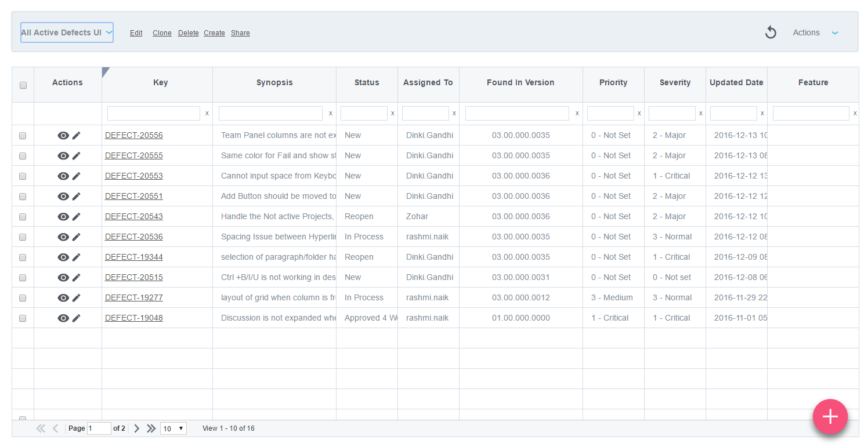Navigate to the next page of defects
The image size is (868, 447).
[x=136, y=428]
